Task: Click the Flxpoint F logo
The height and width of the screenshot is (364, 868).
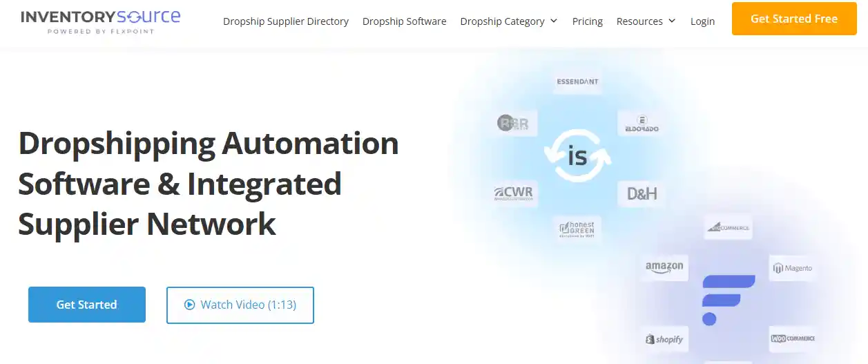Action: tap(728, 300)
